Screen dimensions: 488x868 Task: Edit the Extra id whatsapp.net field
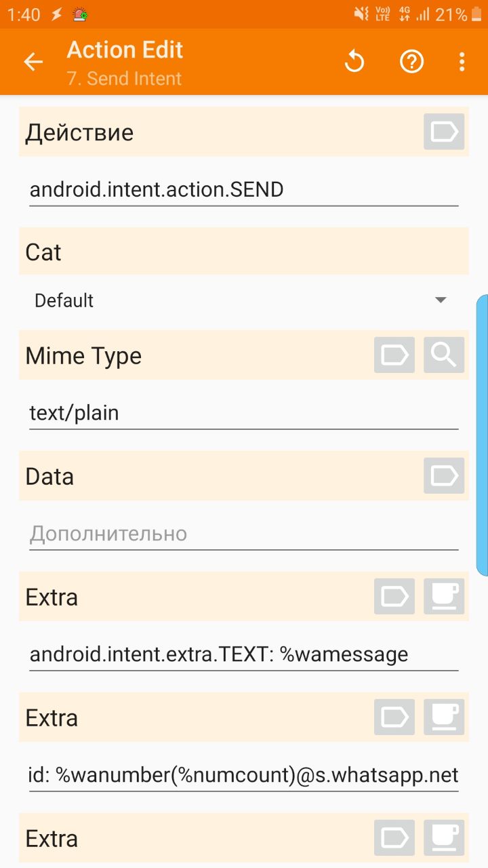(x=244, y=775)
